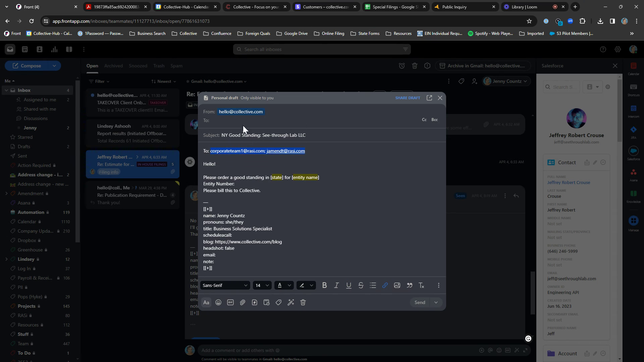The height and width of the screenshot is (362, 644).
Task: Toggle the Aa formatting toolbar button
Action: 206,302
